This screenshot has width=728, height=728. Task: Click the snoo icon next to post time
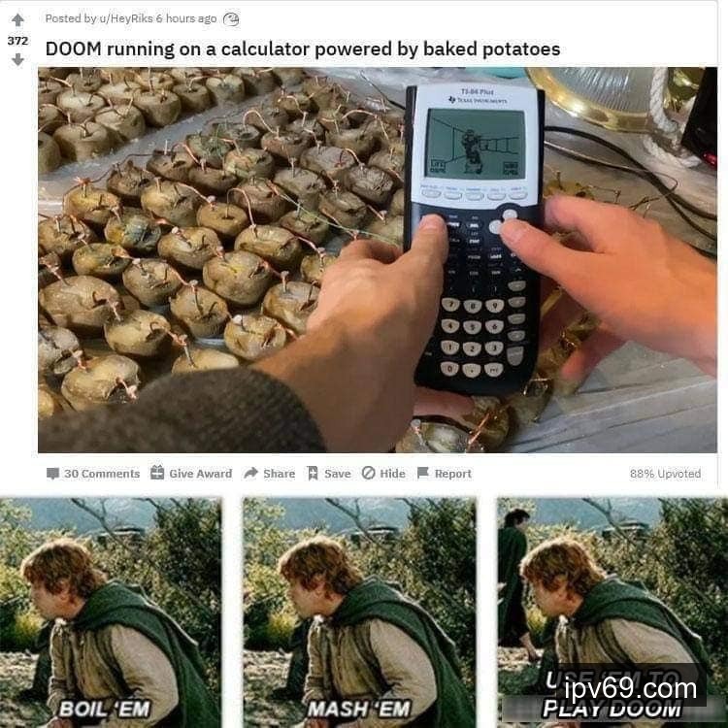231,19
